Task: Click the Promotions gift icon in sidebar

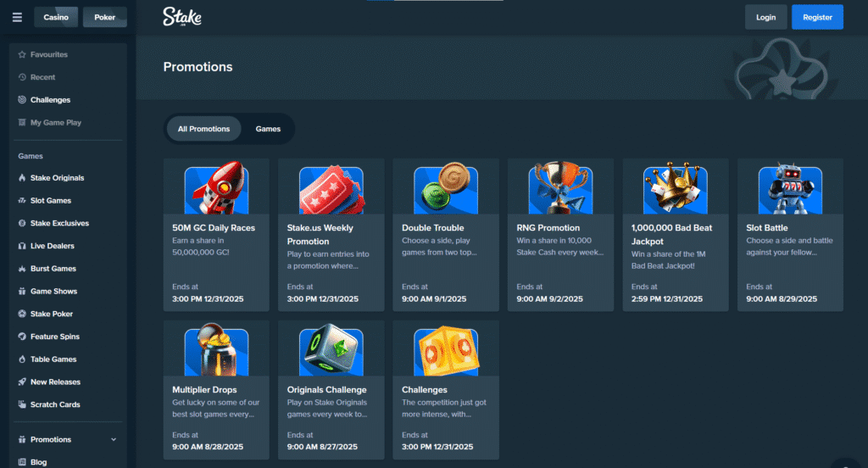Action: tap(22, 440)
